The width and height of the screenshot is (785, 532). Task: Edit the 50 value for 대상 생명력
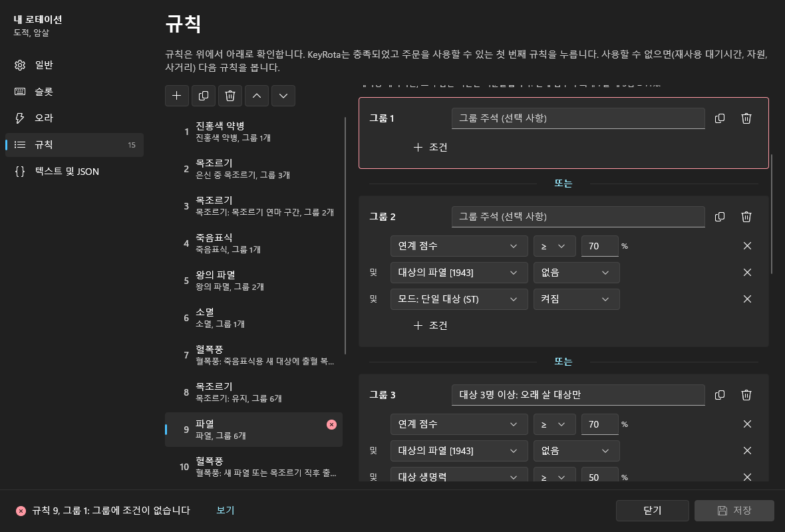click(600, 475)
